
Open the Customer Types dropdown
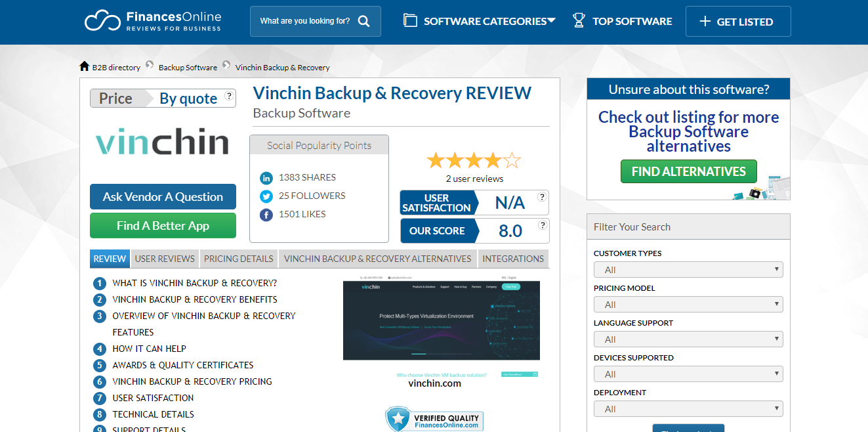(688, 269)
